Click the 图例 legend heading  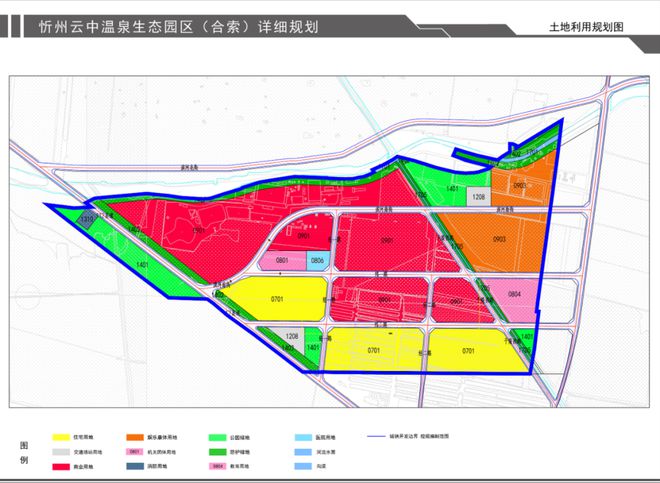[24, 452]
